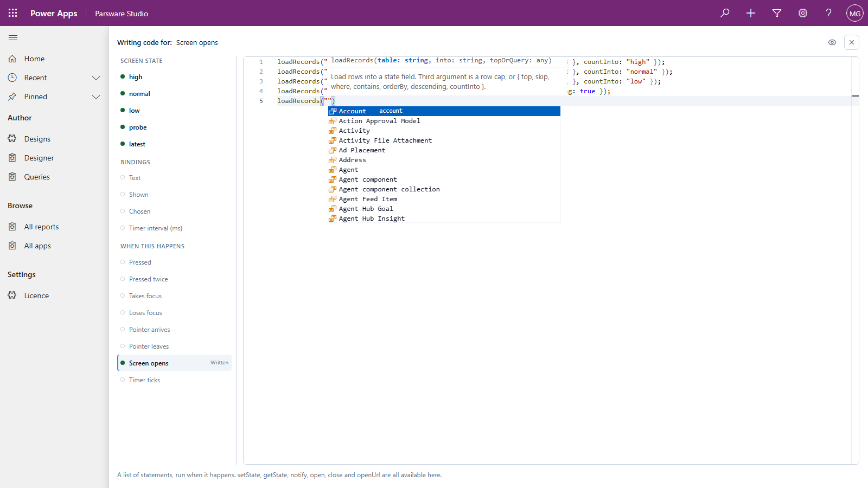
Task: Choose Activity File Attachment suggestion
Action: [x=444, y=140]
